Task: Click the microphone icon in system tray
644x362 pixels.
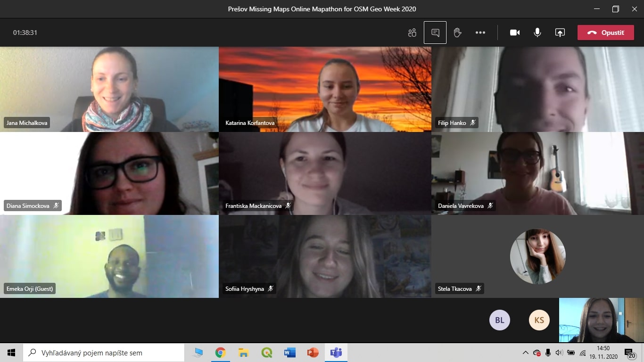Action: [548, 353]
